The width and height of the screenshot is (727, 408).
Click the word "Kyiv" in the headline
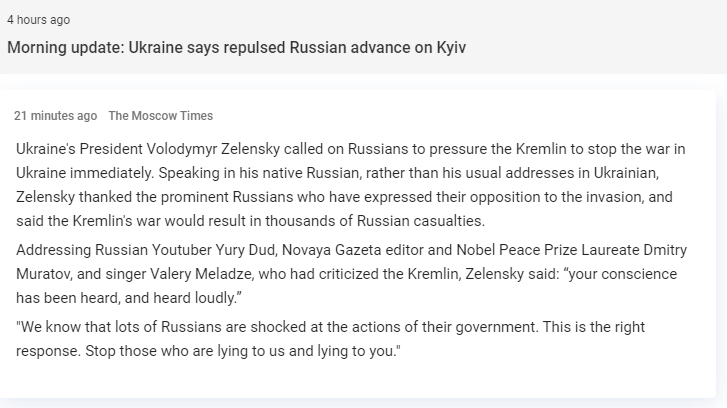449,48
